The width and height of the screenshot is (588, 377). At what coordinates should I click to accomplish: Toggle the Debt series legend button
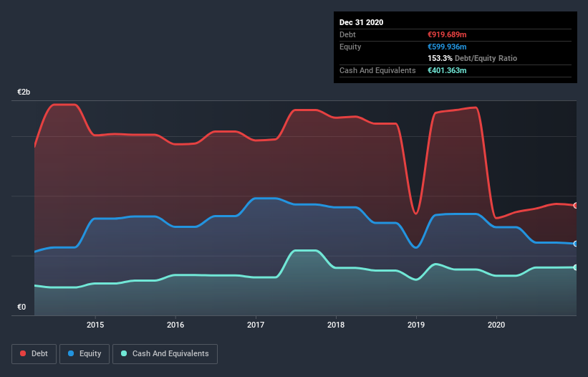click(x=34, y=354)
